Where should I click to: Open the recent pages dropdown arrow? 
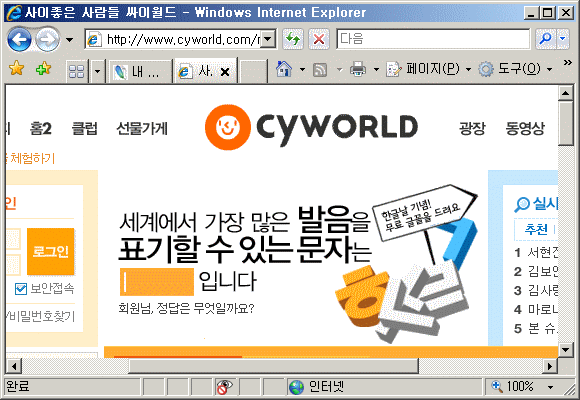(69, 40)
